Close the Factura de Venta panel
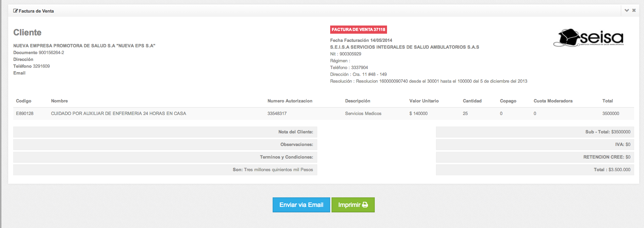 [x=634, y=11]
